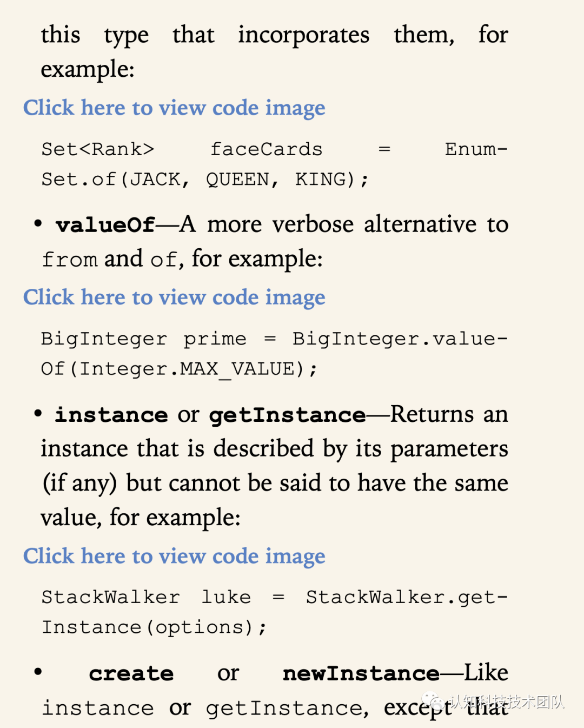The height and width of the screenshot is (728, 584).
Task: Click the faceCards variable in code
Action: pos(267,149)
